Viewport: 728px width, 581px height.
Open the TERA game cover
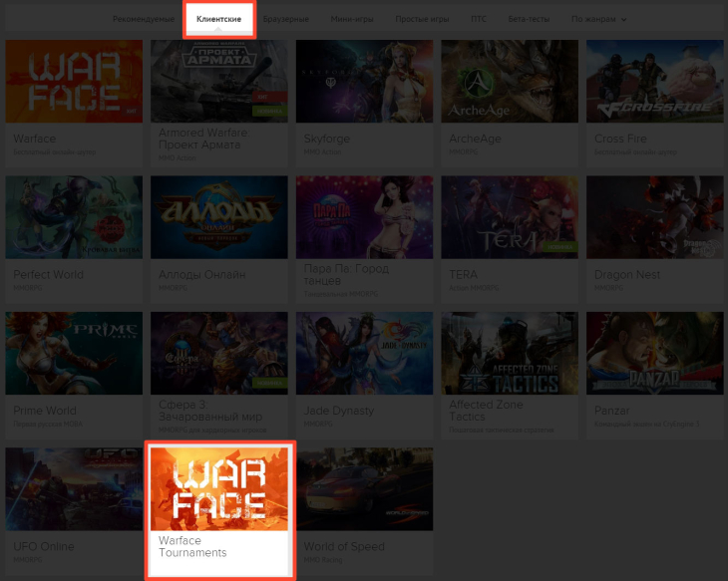pos(510,217)
